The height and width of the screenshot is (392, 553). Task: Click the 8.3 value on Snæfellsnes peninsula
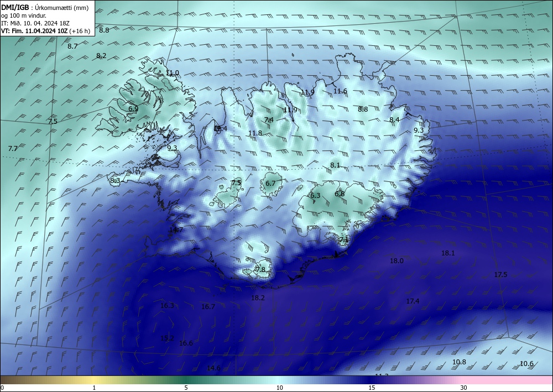(115, 181)
